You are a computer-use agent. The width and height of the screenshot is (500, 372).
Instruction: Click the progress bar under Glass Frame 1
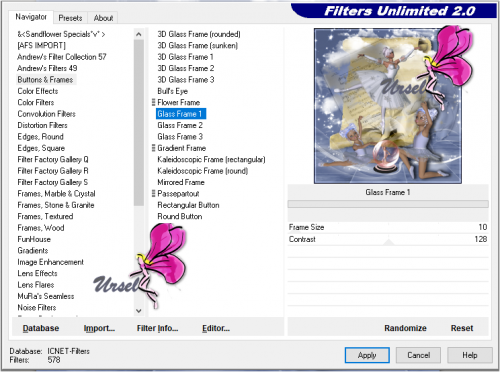(388, 204)
